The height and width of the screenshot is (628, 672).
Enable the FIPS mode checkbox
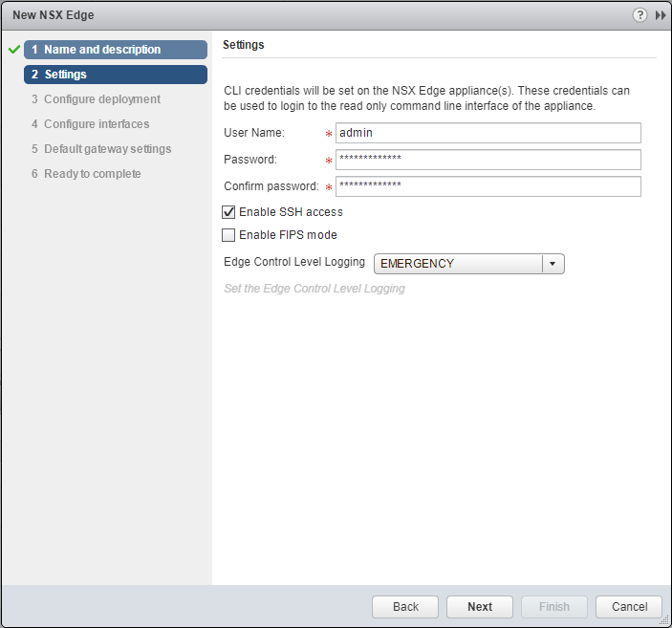228,235
